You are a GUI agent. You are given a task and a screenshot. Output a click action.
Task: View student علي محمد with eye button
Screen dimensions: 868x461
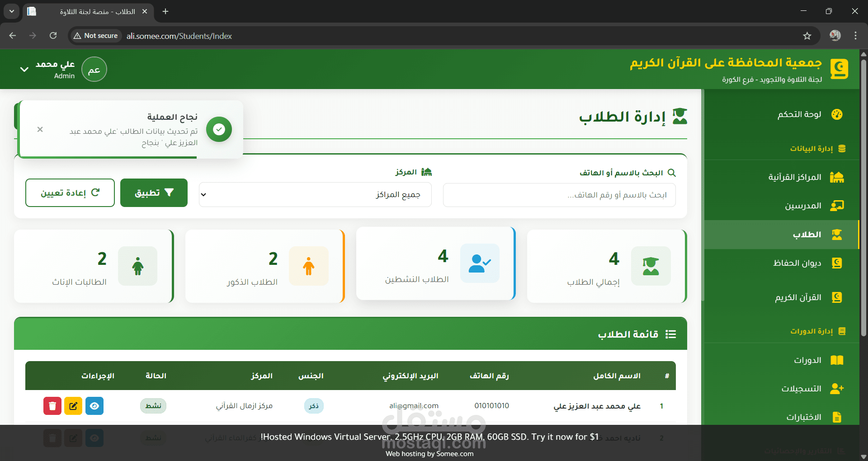coord(94,406)
